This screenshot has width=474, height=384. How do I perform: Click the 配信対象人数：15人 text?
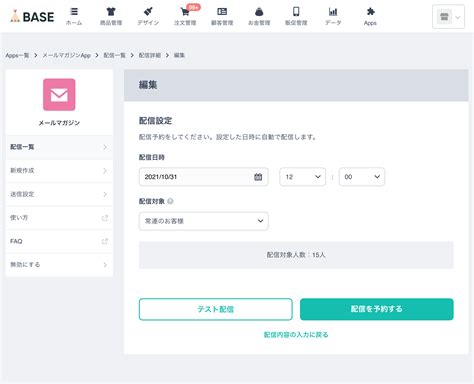[296, 255]
